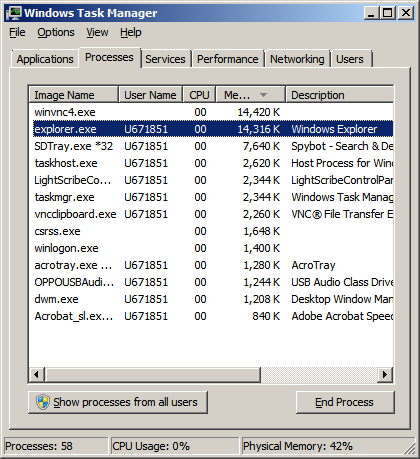Open the View menu
The width and height of the screenshot is (420, 459).
[x=97, y=32]
